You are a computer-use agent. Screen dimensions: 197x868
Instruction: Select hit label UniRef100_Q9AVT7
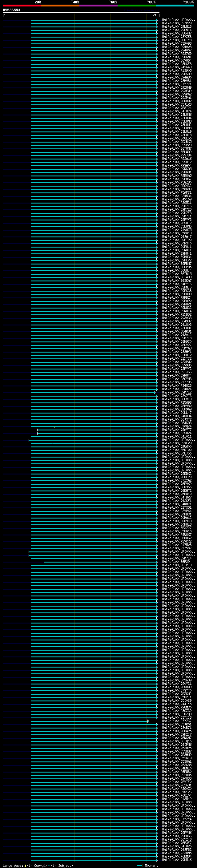point(177,430)
